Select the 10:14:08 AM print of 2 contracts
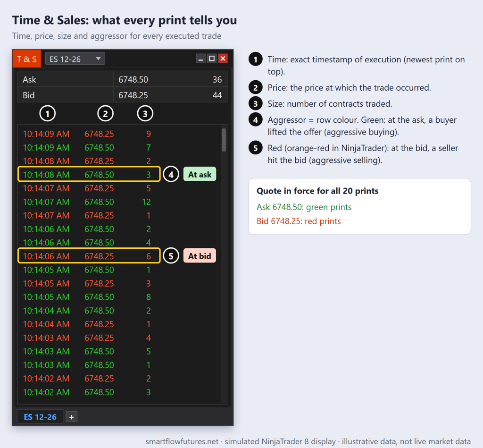This screenshot has height=448, width=483. tap(87, 161)
